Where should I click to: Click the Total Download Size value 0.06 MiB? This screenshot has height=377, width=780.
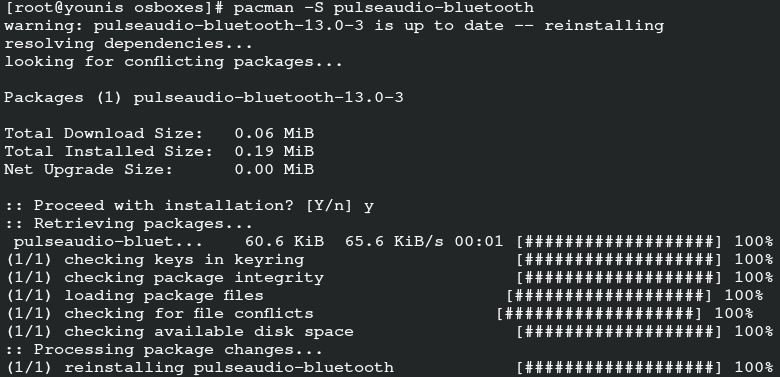(274, 133)
